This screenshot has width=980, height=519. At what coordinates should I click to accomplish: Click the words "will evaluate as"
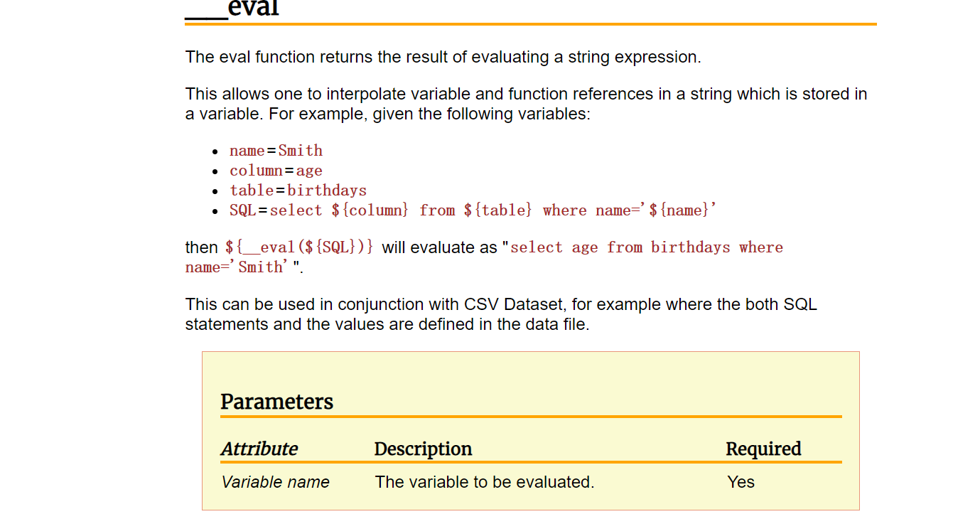(438, 247)
